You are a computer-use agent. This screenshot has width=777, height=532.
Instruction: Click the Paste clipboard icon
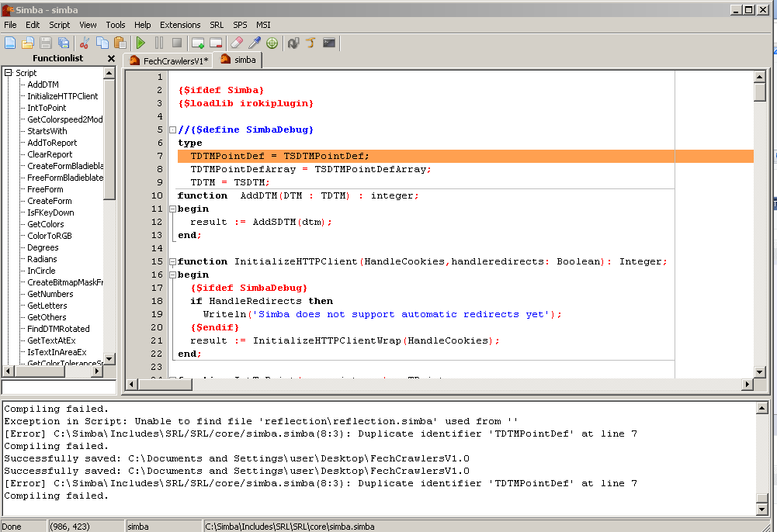120,43
